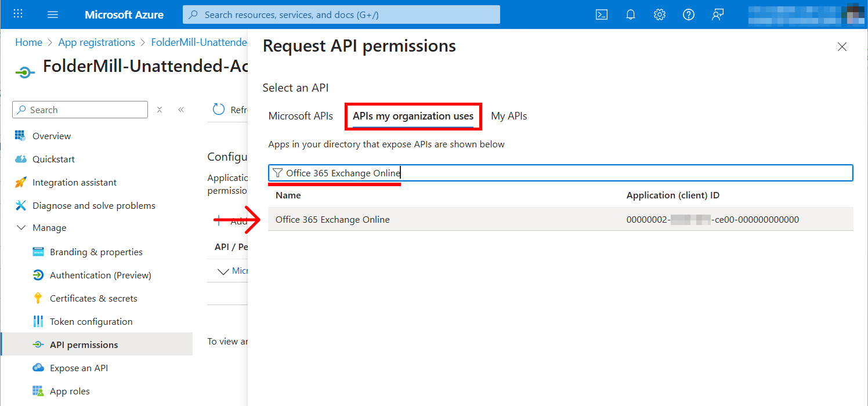Collapse the sidebar with double chevron
868x406 pixels.
[x=180, y=109]
